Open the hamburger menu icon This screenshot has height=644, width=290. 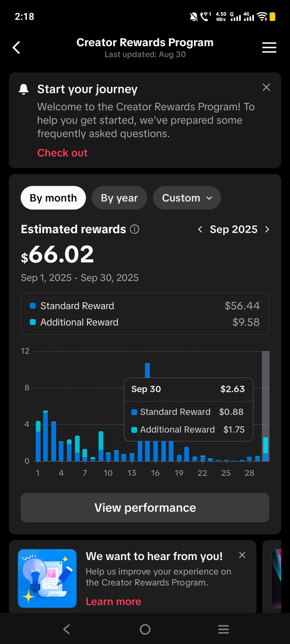[x=269, y=47]
